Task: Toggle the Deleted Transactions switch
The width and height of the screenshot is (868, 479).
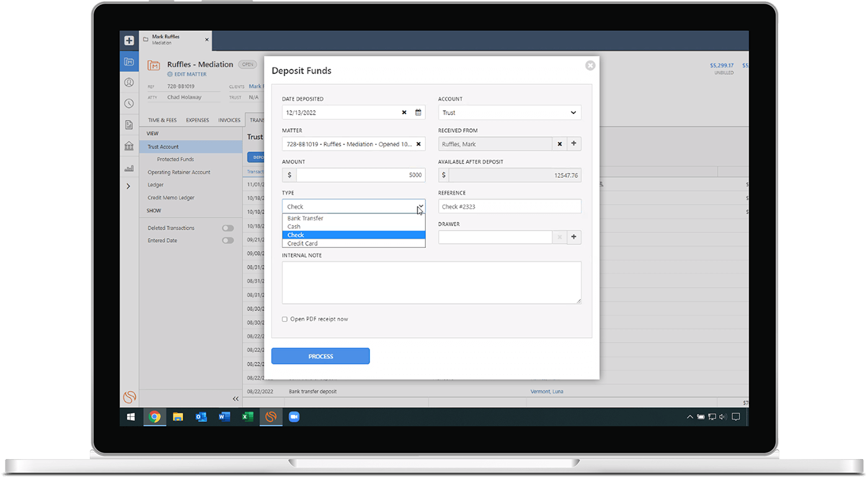Action: click(228, 228)
